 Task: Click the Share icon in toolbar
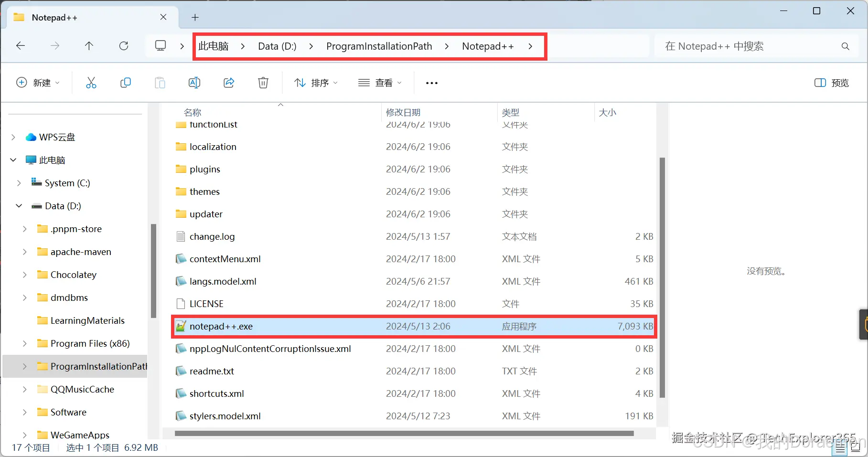click(229, 83)
